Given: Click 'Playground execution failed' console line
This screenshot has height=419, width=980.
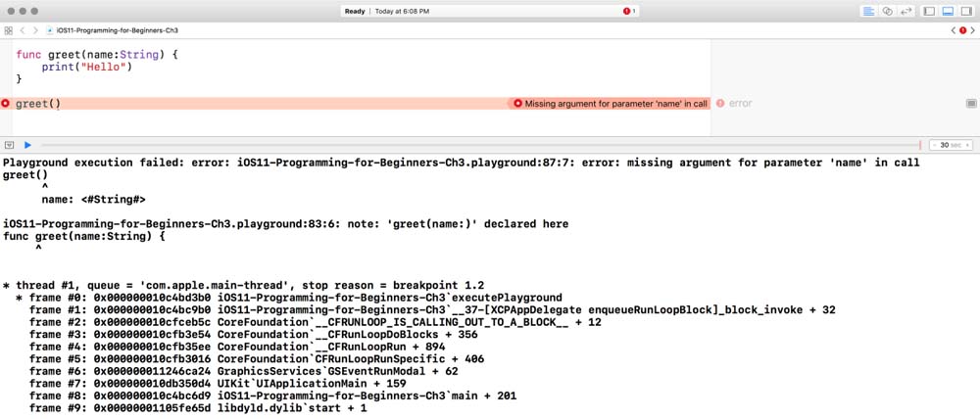Looking at the screenshot, I should tap(462, 163).
